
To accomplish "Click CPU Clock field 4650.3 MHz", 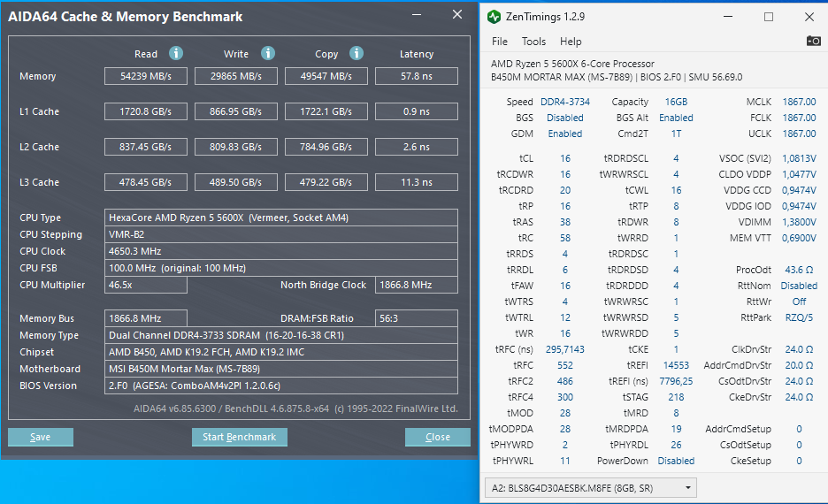I will coord(281,251).
